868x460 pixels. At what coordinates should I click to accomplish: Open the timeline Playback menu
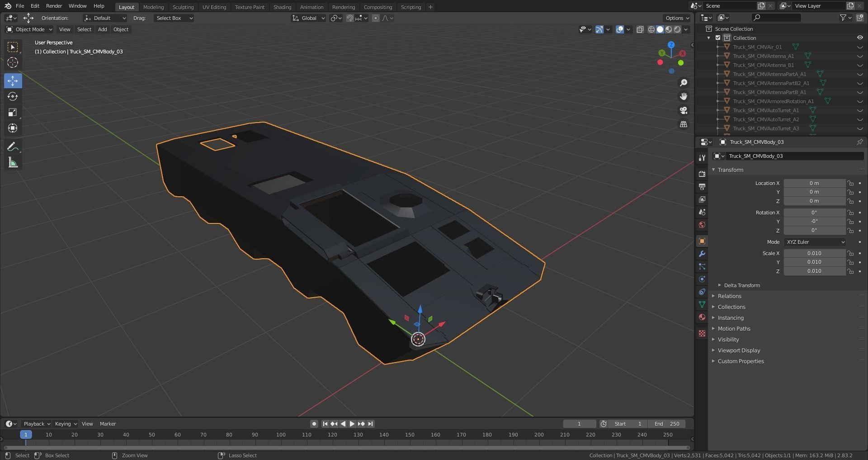point(36,424)
